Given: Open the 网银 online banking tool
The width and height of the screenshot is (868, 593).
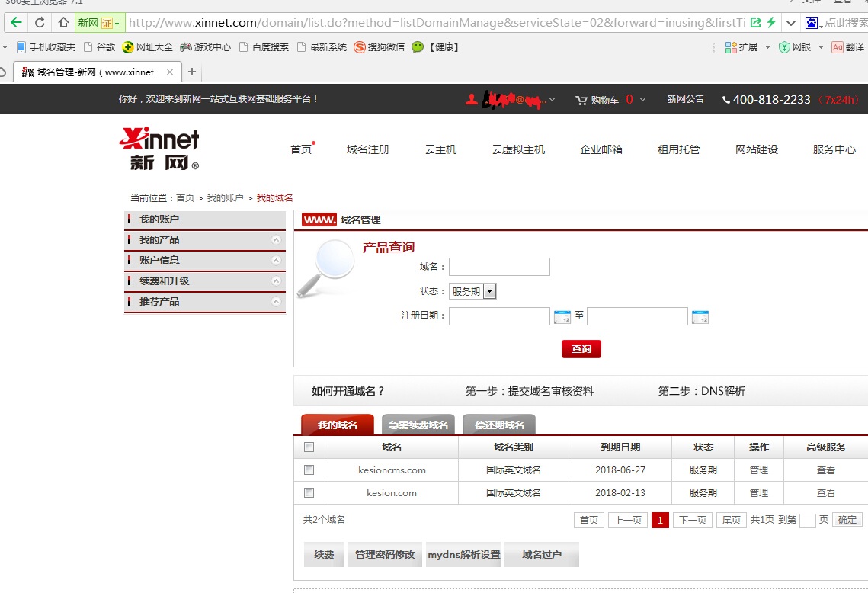Looking at the screenshot, I should click(795, 47).
